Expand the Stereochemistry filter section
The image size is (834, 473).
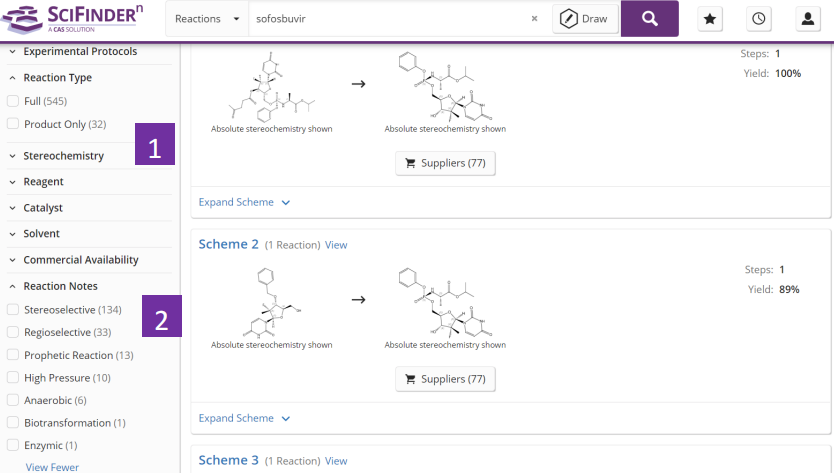coord(63,156)
